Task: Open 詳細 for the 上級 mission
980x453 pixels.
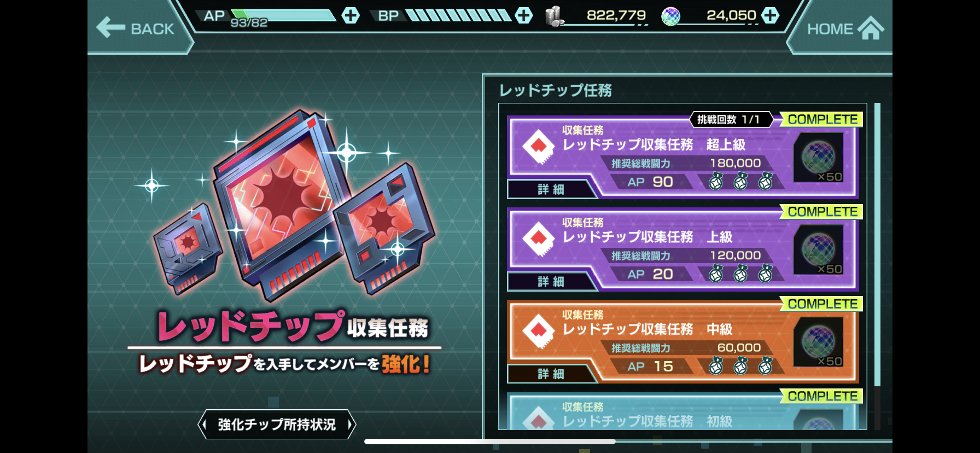Action: tap(551, 282)
